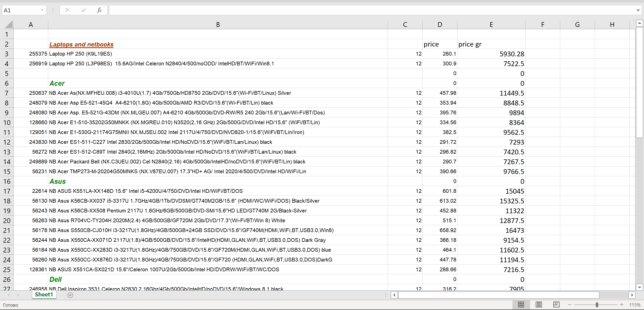Click the zoom out minus button

click(570, 304)
